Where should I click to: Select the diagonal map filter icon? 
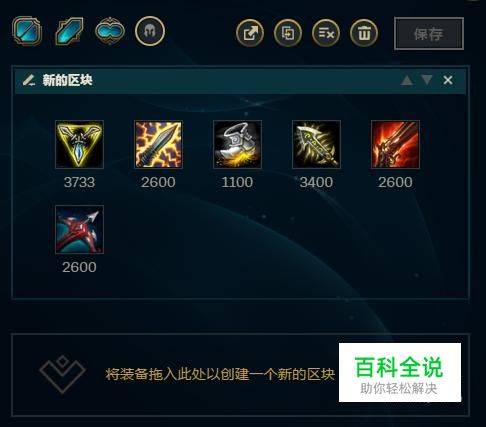pyautogui.click(x=69, y=31)
